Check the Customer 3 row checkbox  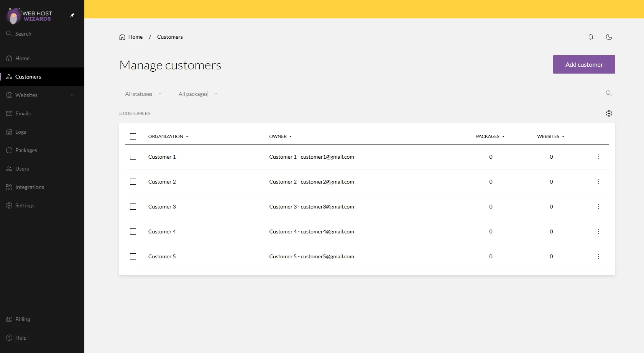pyautogui.click(x=133, y=207)
